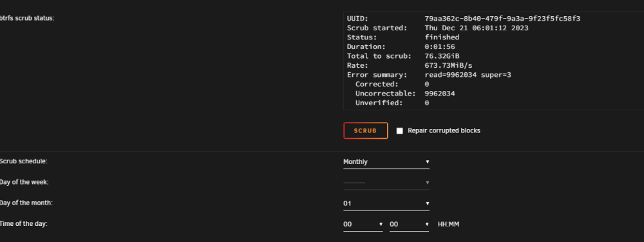
Task: Open the Scrub schedule Monthly dropdown
Action: 386,162
